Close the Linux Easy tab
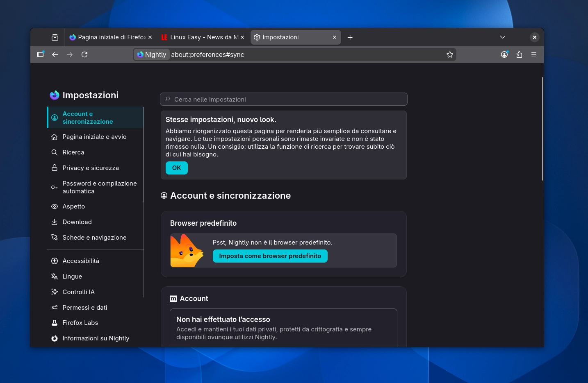 (x=242, y=37)
